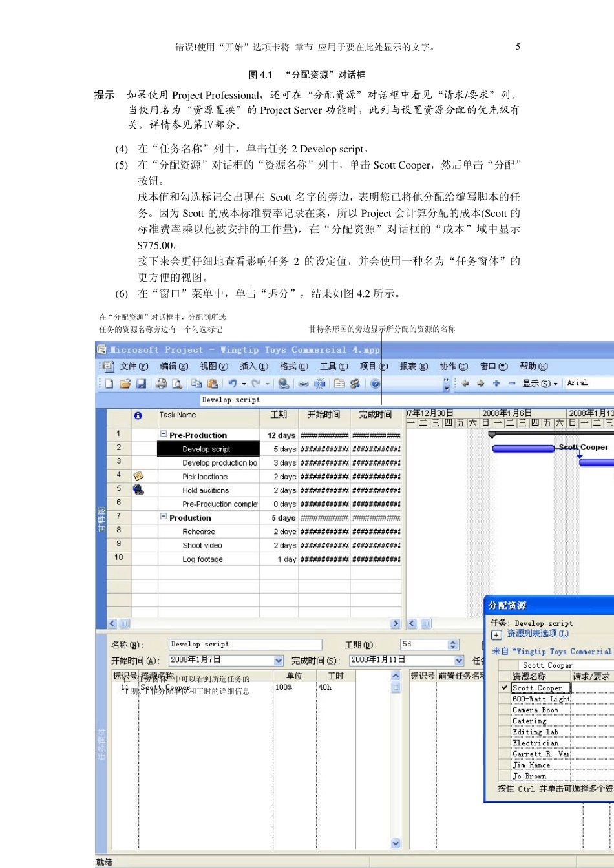Click the Arial font name box

tap(589, 383)
